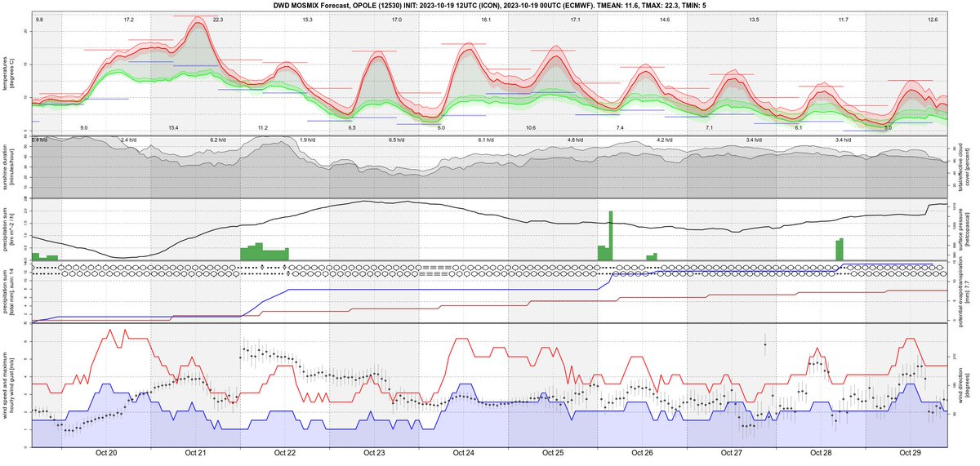The image size is (980, 466).
Task: Click the temperatures [degrees C] axis label
Action: (8, 73)
